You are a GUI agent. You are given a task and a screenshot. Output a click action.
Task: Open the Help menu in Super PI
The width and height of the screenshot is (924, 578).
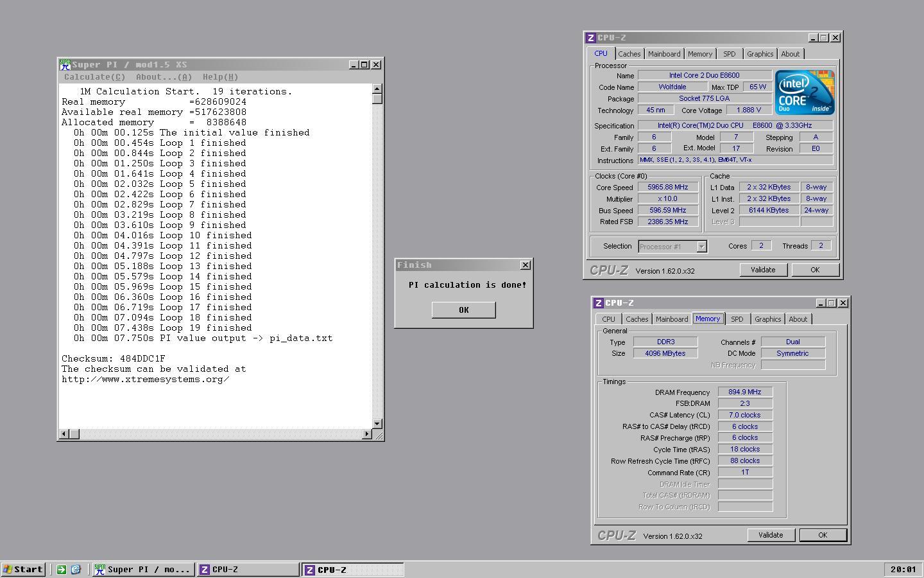click(x=220, y=77)
